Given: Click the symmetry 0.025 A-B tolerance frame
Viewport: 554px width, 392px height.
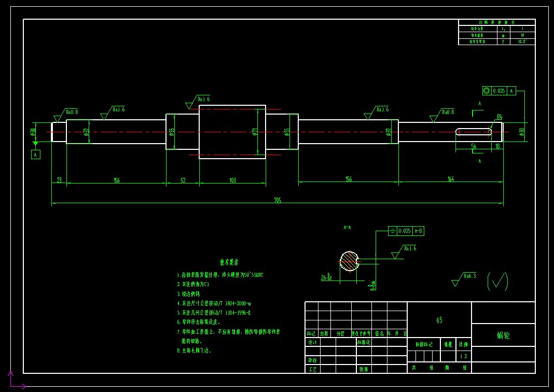Looking at the screenshot, I should [406, 231].
